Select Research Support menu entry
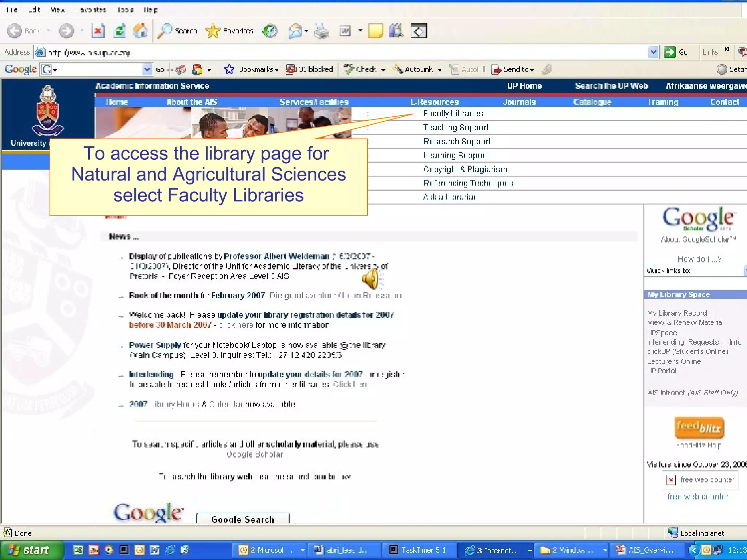Viewport: 747px width, 560px height. (457, 141)
